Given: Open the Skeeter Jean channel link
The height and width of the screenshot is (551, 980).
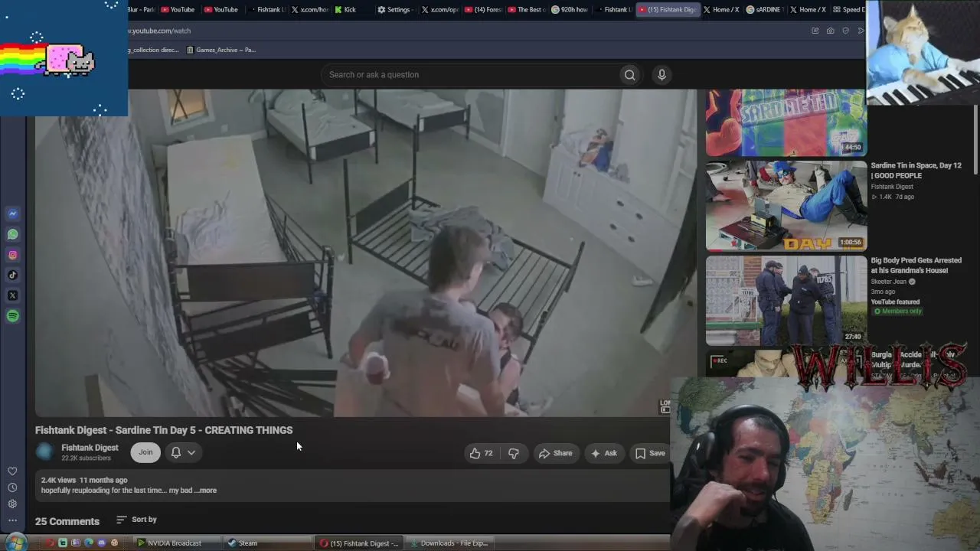Looking at the screenshot, I should coord(888,282).
